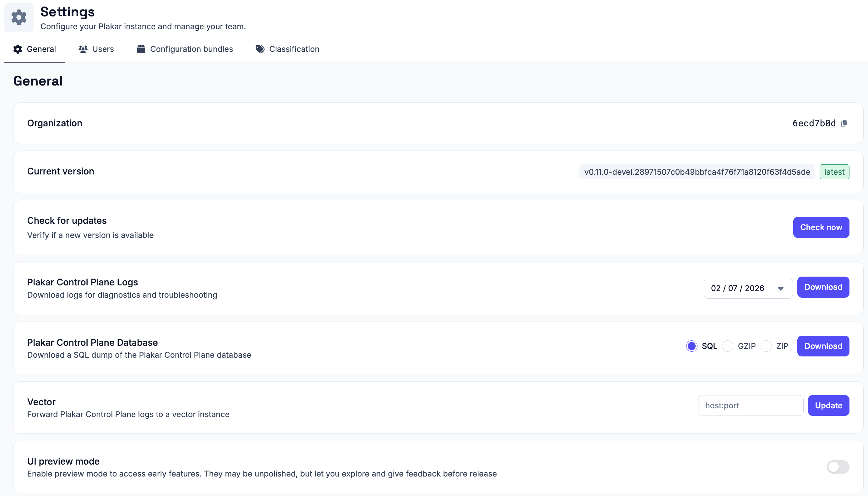Open the Users tab

coord(96,49)
